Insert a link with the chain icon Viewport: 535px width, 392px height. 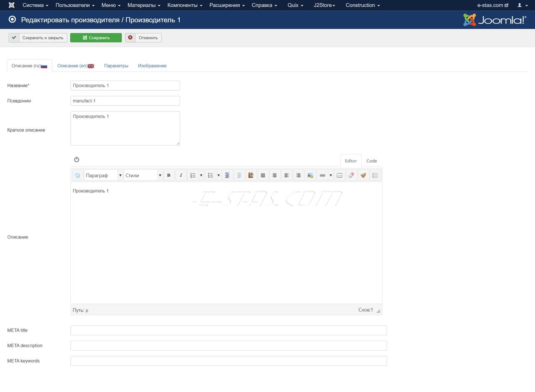322,175
